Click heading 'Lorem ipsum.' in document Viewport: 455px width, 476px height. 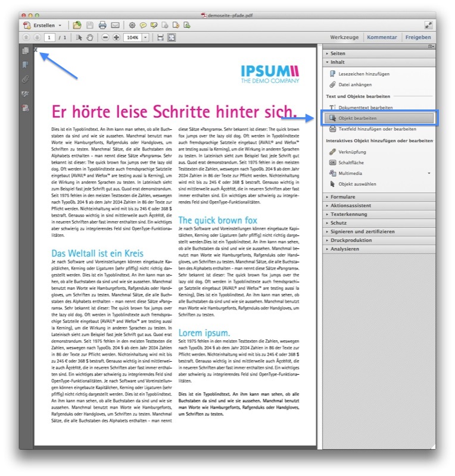pyautogui.click(x=204, y=333)
